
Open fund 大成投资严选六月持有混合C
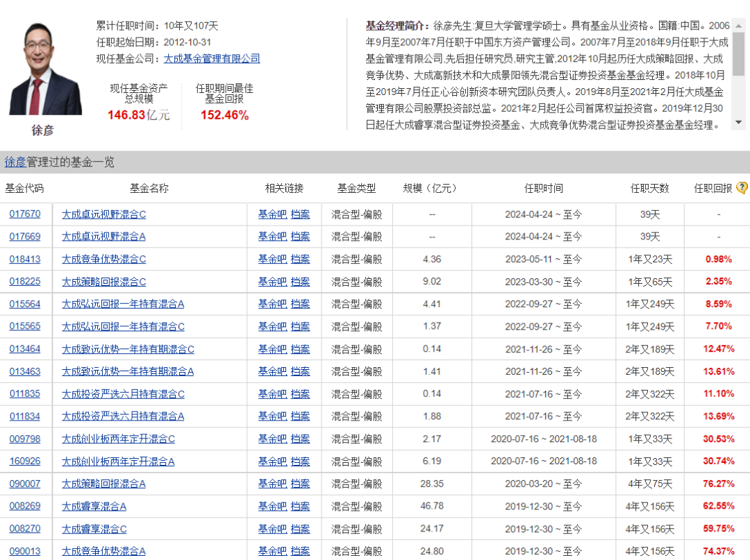pyautogui.click(x=123, y=394)
